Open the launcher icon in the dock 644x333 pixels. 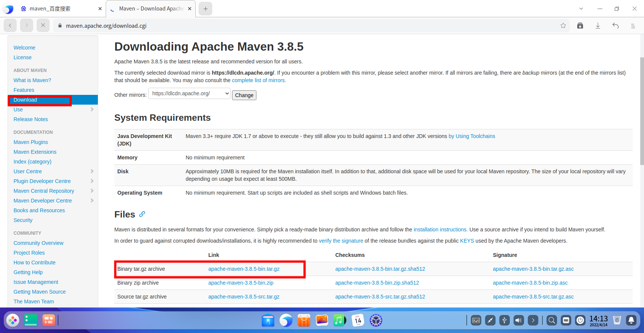(13, 320)
